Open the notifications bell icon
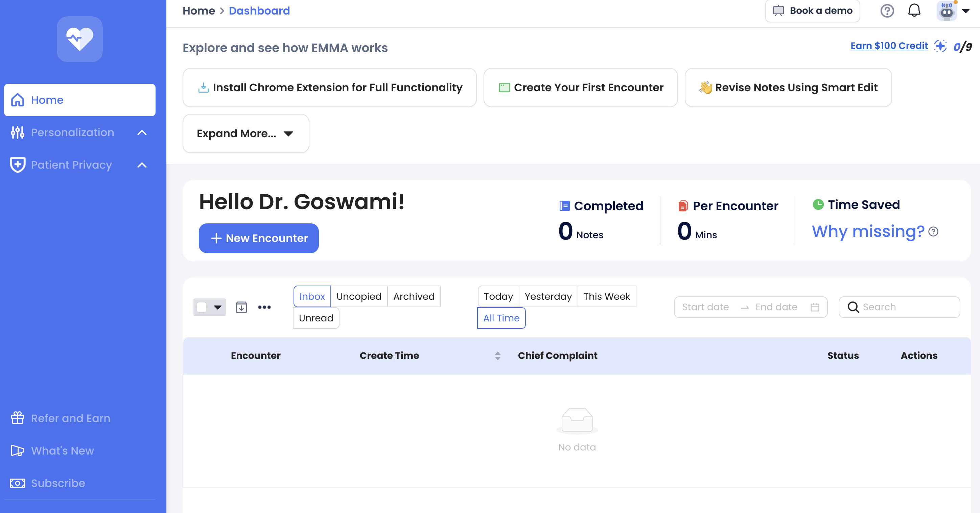The width and height of the screenshot is (980, 513). [914, 11]
